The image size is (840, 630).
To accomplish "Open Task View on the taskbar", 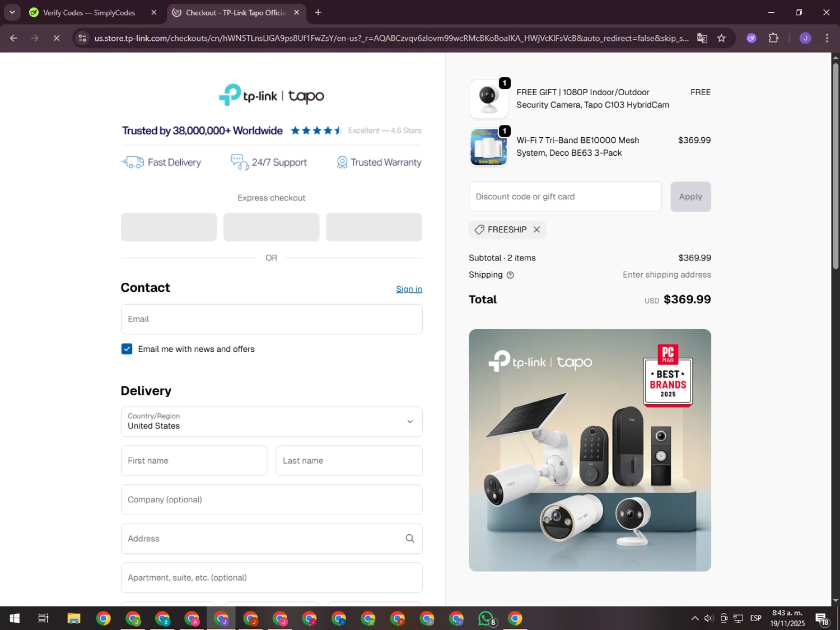I will tap(43, 618).
